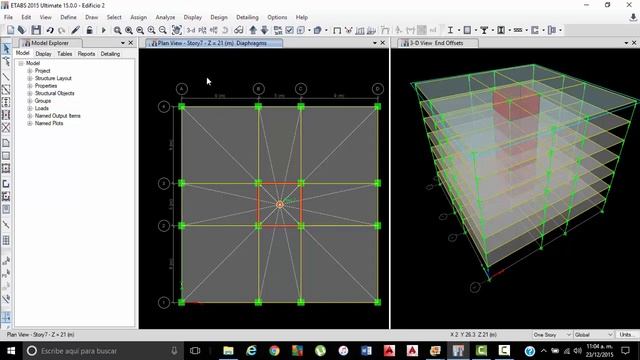Click the zoom in plus magnifier icon
Viewport: 640px width, 360px height.
[x=151, y=30]
